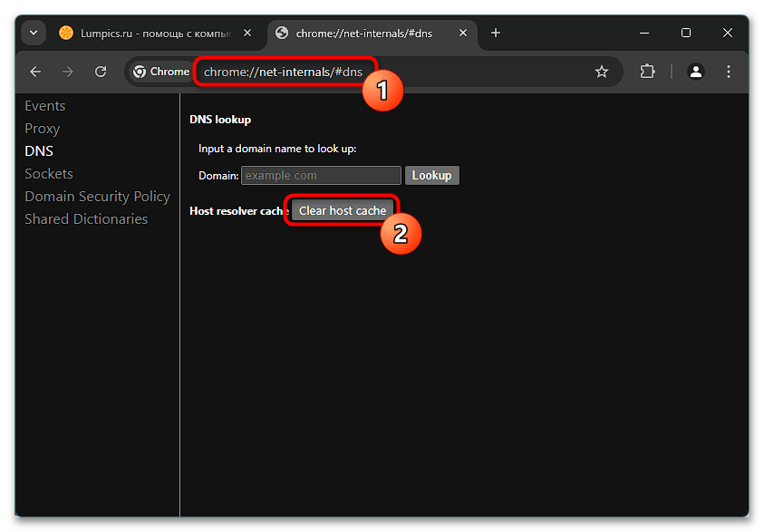Close the net-internals tab
The width and height of the screenshot is (764, 532).
463,34
